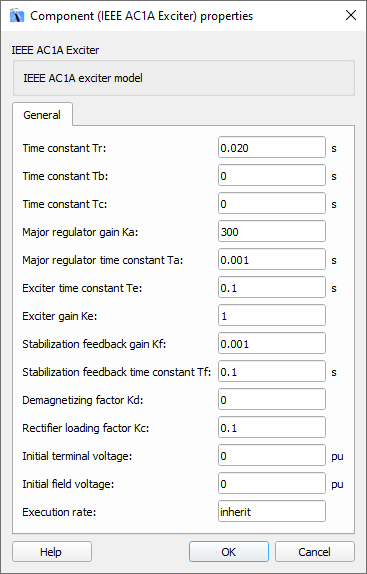This screenshot has height=574, width=367.
Task: Cancel the properties dialog
Action: [315, 552]
